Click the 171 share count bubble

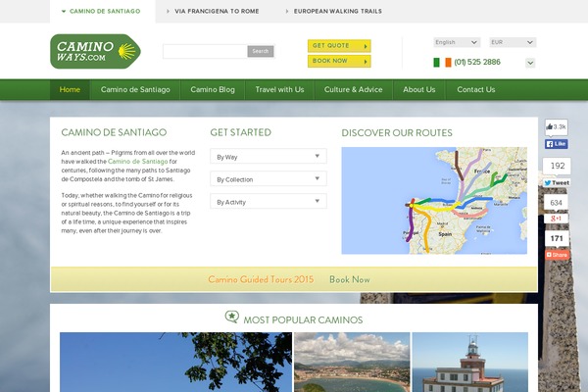[x=557, y=239]
